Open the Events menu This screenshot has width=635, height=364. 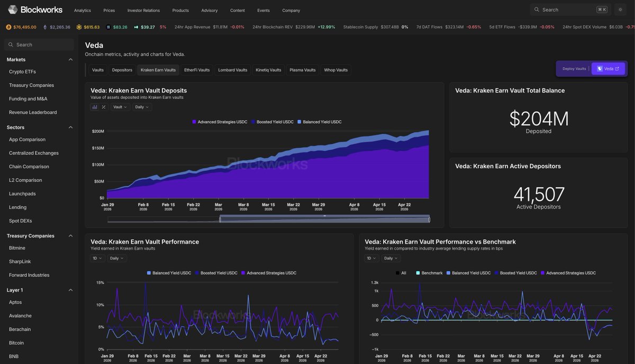tap(263, 10)
